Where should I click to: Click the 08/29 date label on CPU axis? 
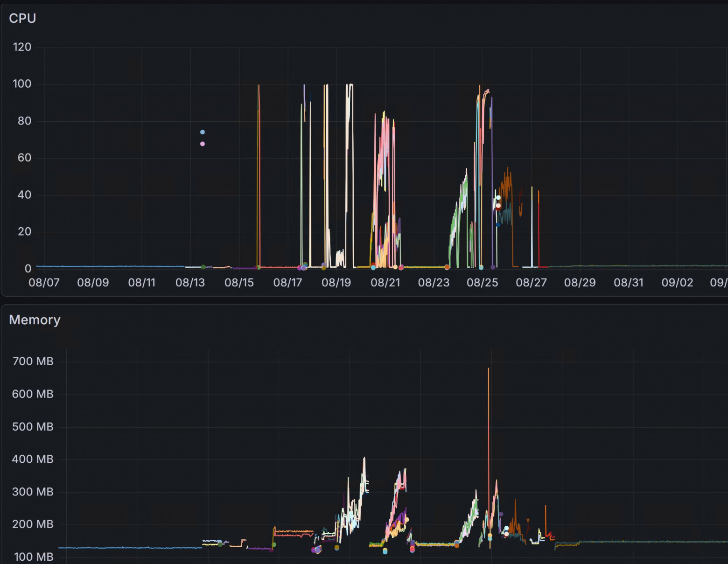(x=580, y=282)
